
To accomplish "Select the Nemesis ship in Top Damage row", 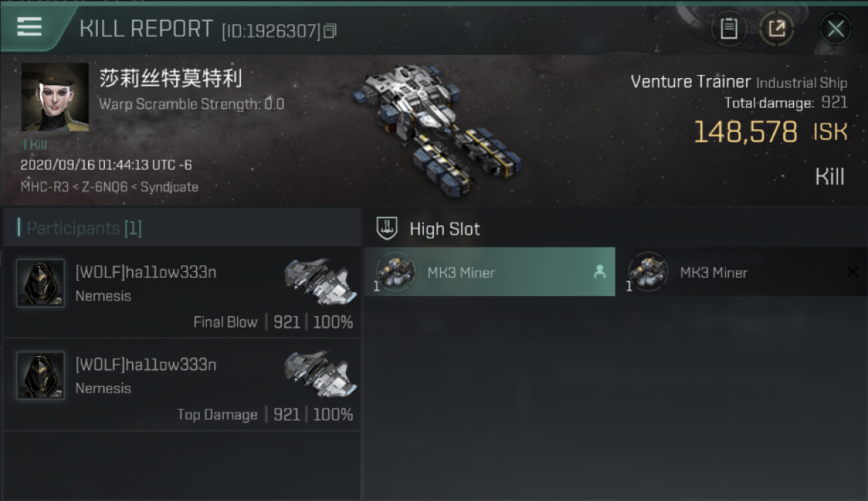I will pyautogui.click(x=320, y=374).
